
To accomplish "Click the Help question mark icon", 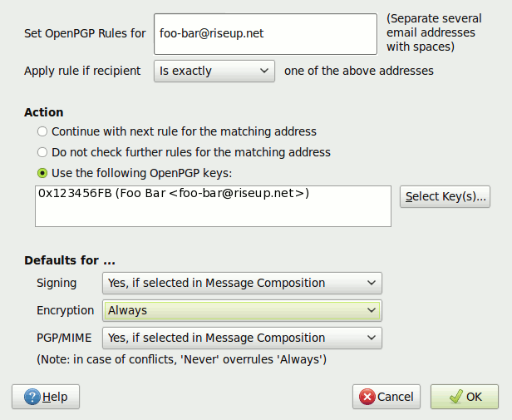I will pos(32,397).
